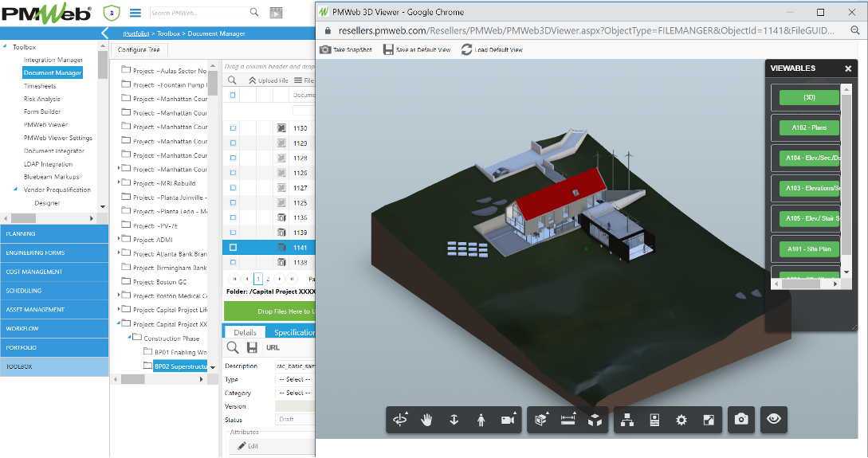Open the Model browser tree
This screenshot has width=868, height=458.
pyautogui.click(x=626, y=420)
